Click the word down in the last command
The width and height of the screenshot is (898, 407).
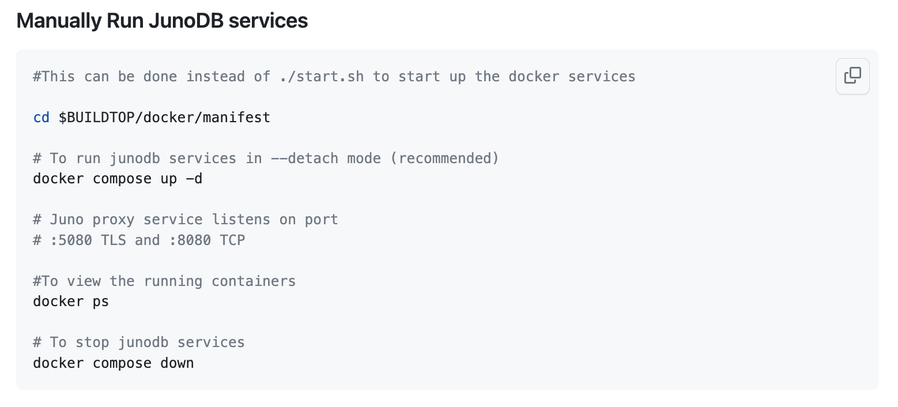(177, 362)
